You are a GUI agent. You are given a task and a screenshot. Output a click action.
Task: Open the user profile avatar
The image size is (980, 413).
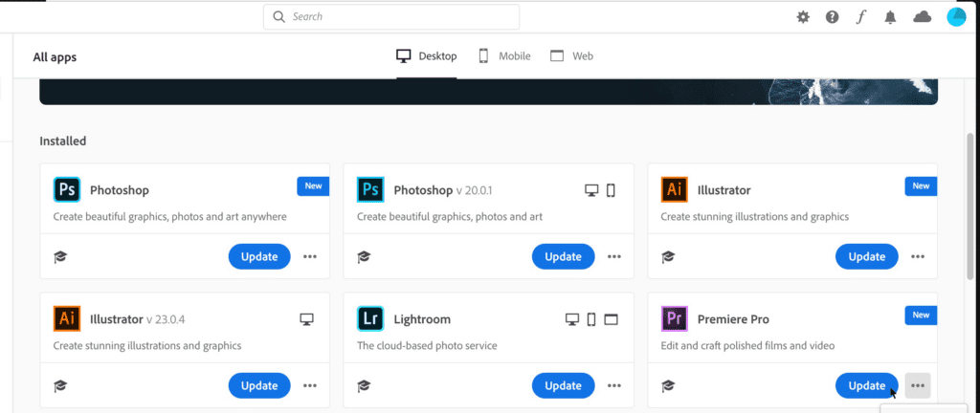coord(956,17)
